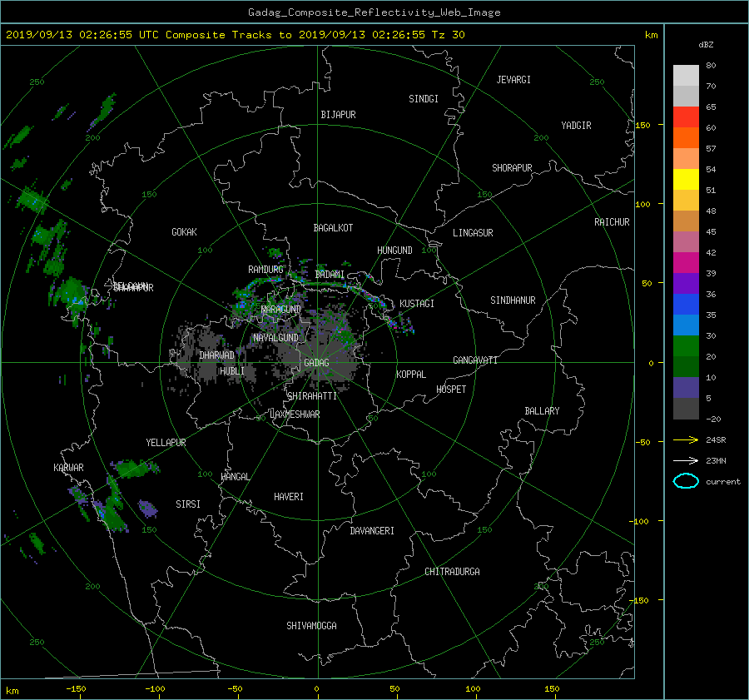The height and width of the screenshot is (700, 749).
Task: Click the Gadag_Composite_Reflectivity_Web_Image title
Action: click(x=374, y=12)
